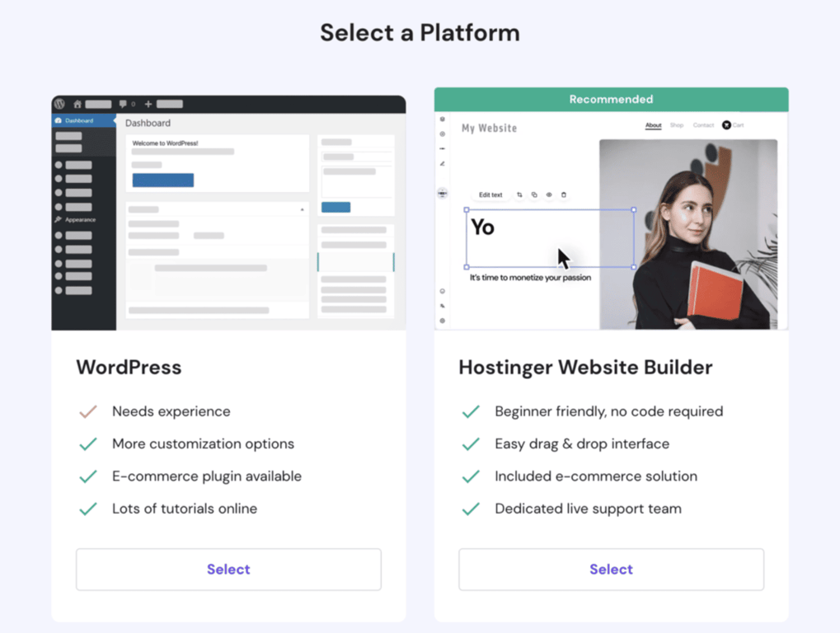Click Select under Hostinger Website Builder
Screen dimensions: 840x633
[610, 569]
